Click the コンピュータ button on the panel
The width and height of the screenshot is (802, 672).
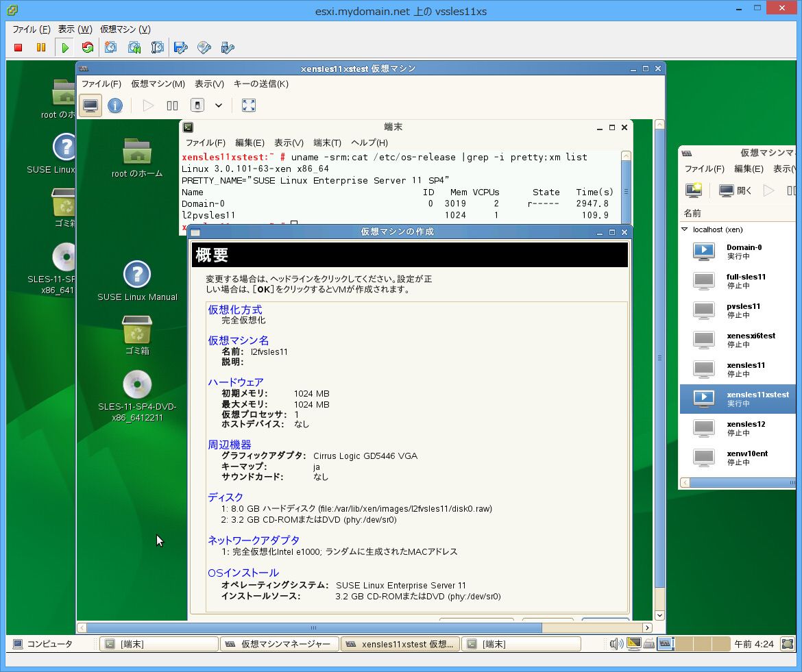point(43,644)
